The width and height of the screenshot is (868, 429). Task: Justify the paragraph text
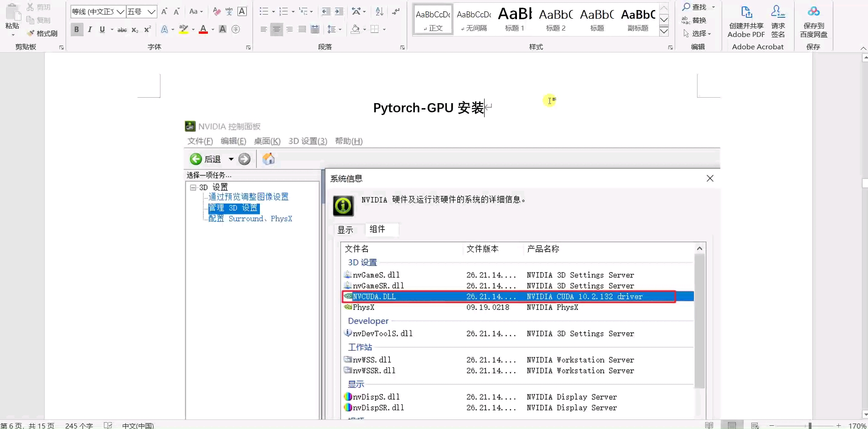[302, 30]
